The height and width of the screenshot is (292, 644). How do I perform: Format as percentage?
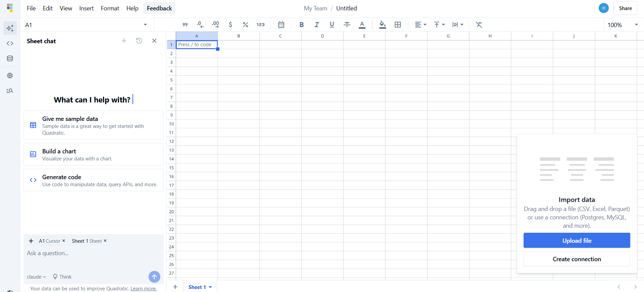[246, 25]
